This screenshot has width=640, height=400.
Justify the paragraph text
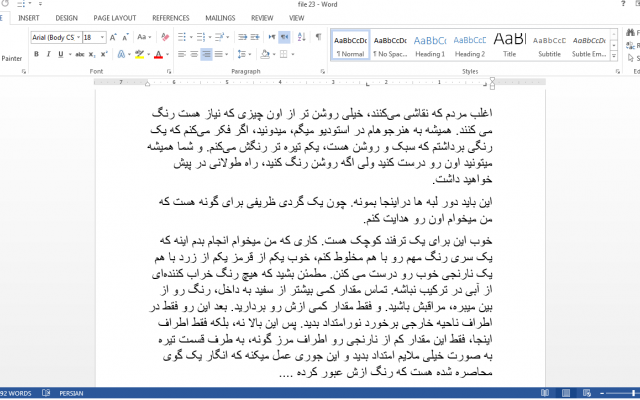click(x=219, y=54)
